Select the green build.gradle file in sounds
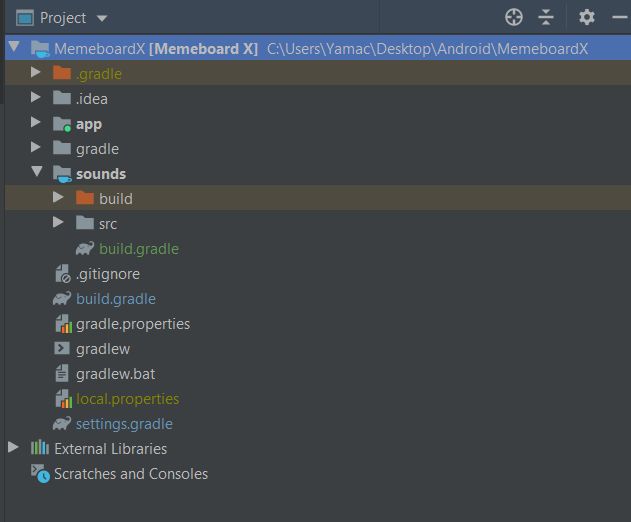The height and width of the screenshot is (522, 631). click(x=139, y=249)
